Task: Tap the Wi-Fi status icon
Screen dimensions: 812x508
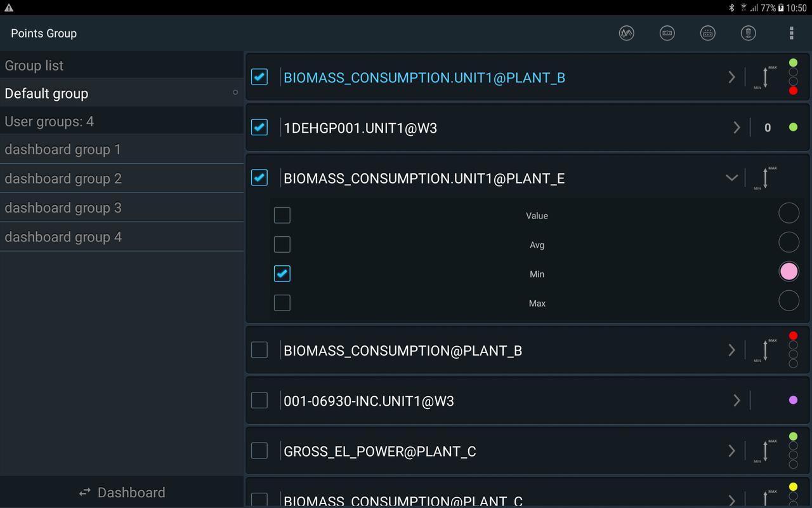Action: [x=743, y=8]
